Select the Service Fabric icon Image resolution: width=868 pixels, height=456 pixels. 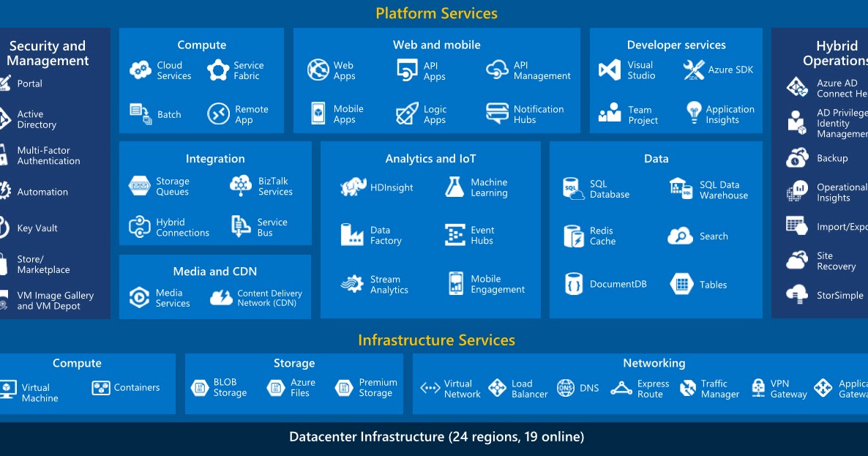(x=219, y=68)
